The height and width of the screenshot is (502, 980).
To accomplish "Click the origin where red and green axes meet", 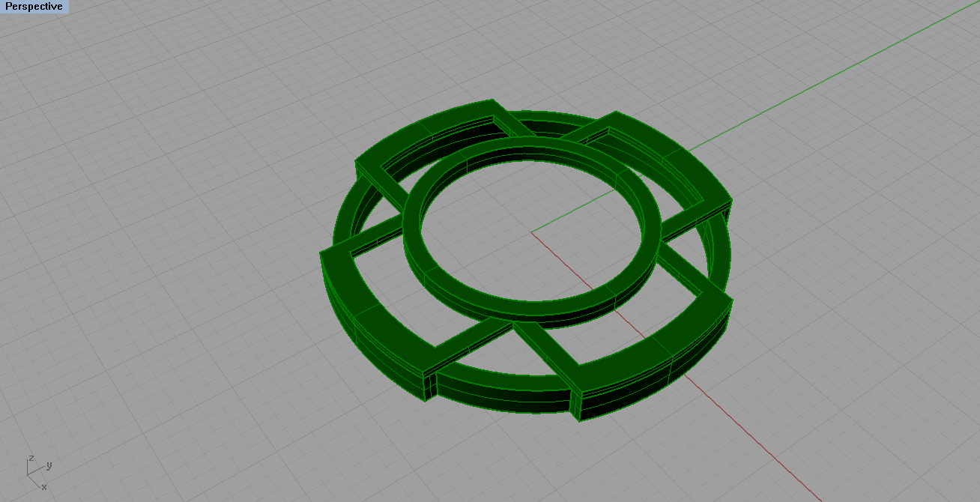I will 532,232.
